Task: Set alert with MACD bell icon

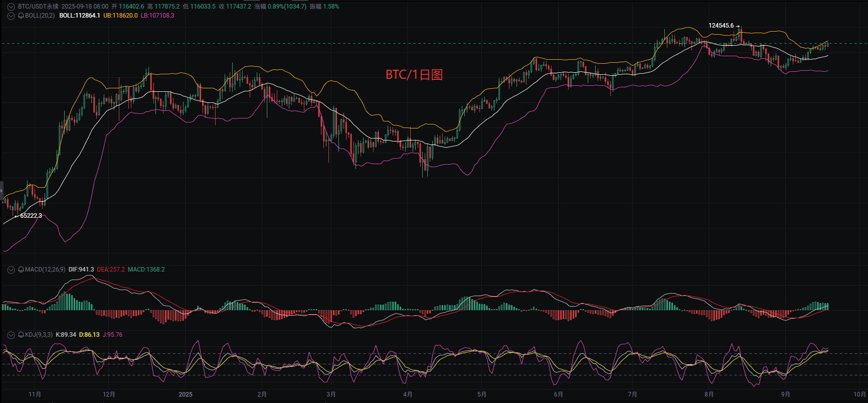Action: click(x=21, y=270)
